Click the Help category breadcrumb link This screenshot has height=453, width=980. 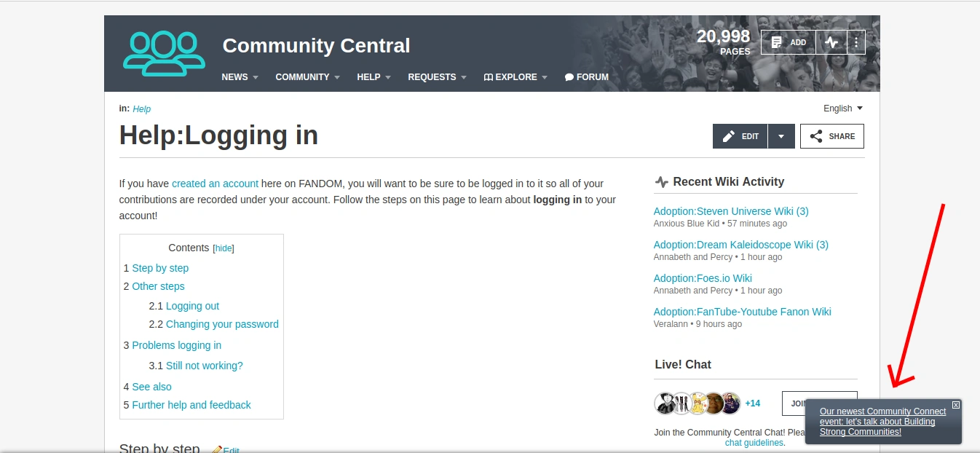point(141,109)
